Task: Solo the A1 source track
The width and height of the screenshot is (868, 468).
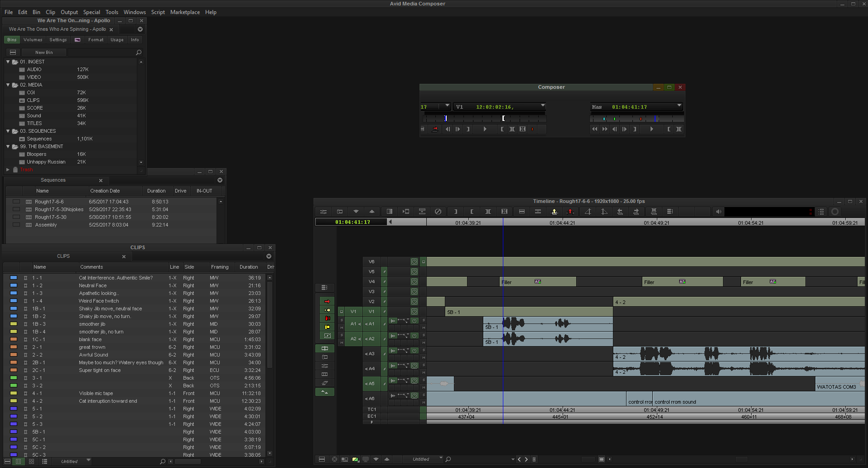Action: click(x=342, y=320)
